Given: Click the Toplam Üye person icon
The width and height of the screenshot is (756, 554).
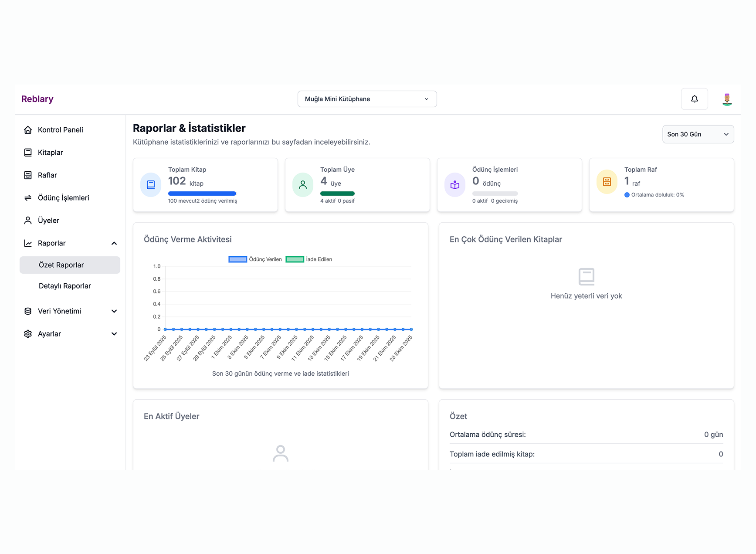Looking at the screenshot, I should click(x=303, y=185).
